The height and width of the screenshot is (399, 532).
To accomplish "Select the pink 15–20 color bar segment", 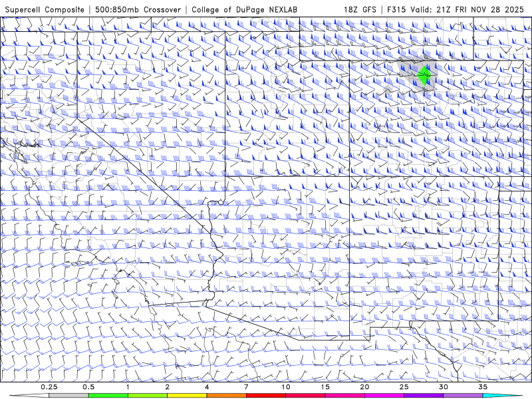I will tap(344, 396).
